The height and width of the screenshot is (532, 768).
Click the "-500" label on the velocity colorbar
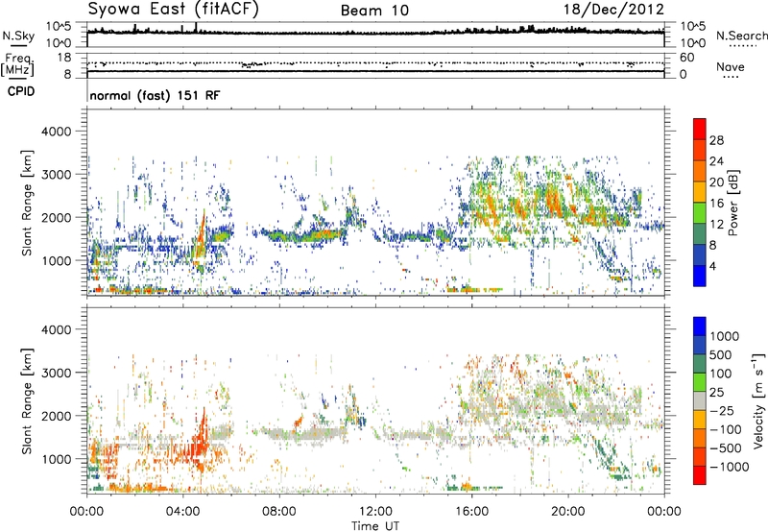(x=726, y=448)
